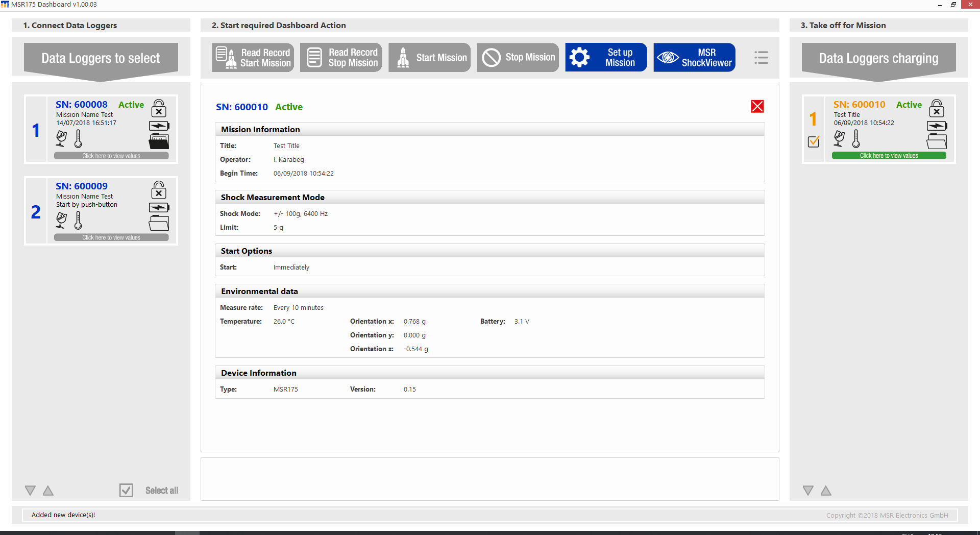Click the shock glass icon on logger 600009
Image resolution: width=980 pixels, height=535 pixels.
pos(61,220)
